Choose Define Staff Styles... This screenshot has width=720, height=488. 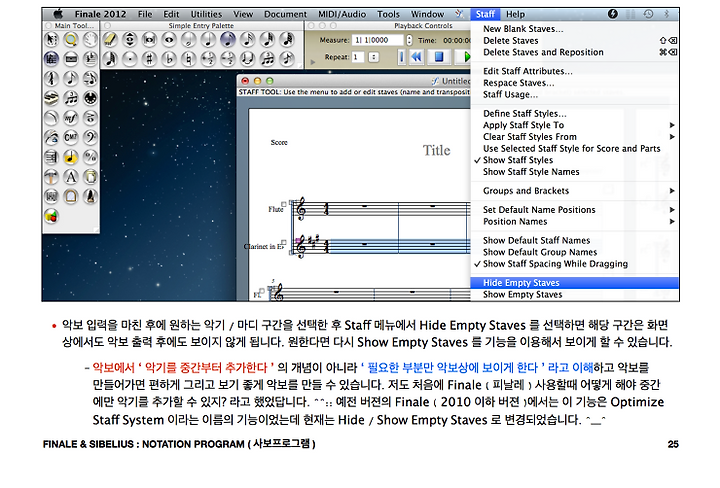[x=575, y=113]
